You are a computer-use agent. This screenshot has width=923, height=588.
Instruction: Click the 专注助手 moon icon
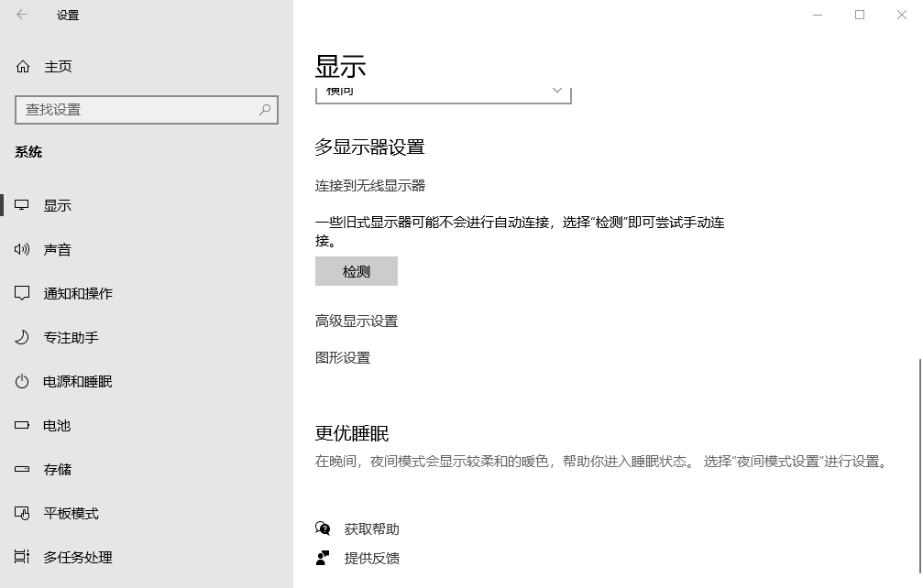pyautogui.click(x=22, y=337)
